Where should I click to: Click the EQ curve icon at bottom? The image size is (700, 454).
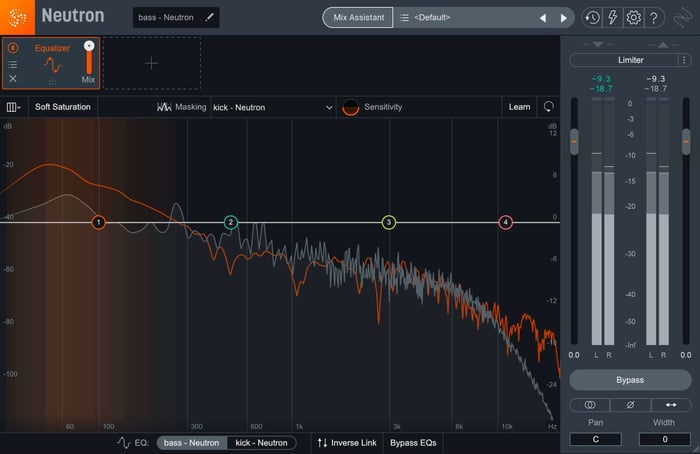coord(124,443)
